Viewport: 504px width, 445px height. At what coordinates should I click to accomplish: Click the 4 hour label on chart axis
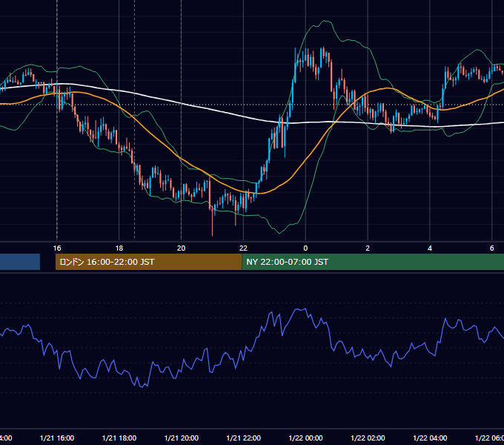(430, 248)
